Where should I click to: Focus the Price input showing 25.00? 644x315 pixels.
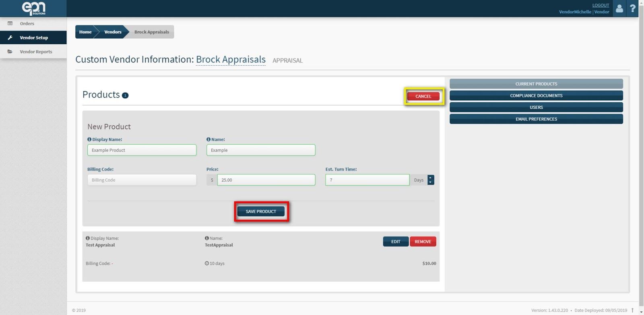click(266, 180)
